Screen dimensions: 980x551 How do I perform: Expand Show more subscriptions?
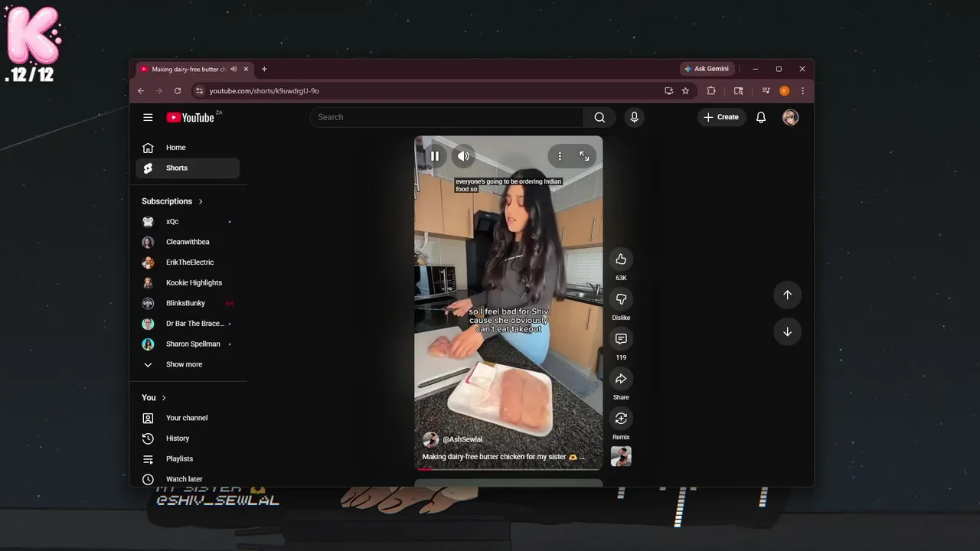[188, 364]
